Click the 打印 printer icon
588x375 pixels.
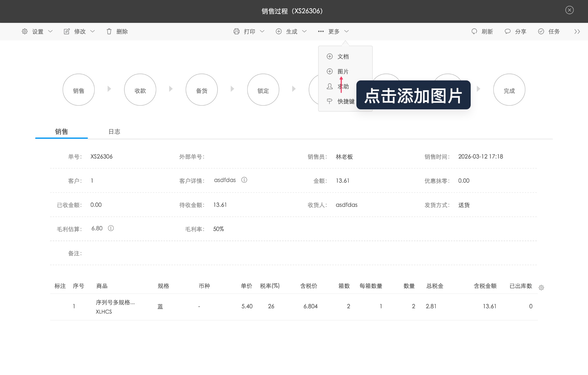tap(237, 31)
